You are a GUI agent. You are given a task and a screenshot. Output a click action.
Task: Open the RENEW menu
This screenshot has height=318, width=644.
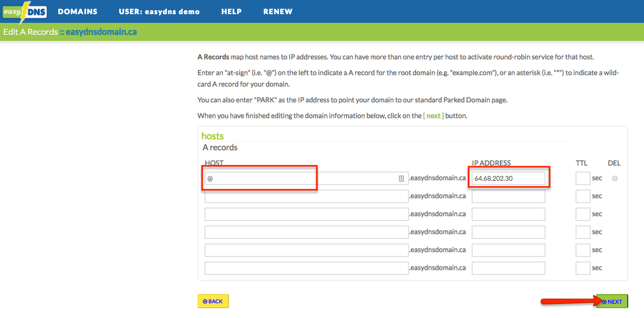278,11
